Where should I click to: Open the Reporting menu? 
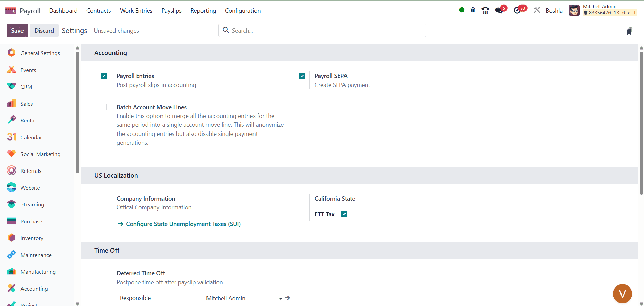coord(203,11)
